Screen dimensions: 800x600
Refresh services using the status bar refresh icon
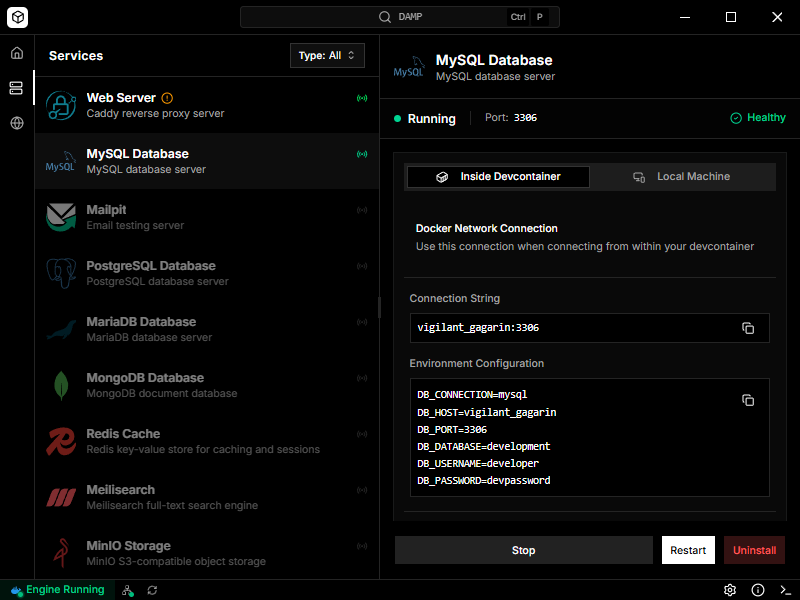pyautogui.click(x=151, y=590)
